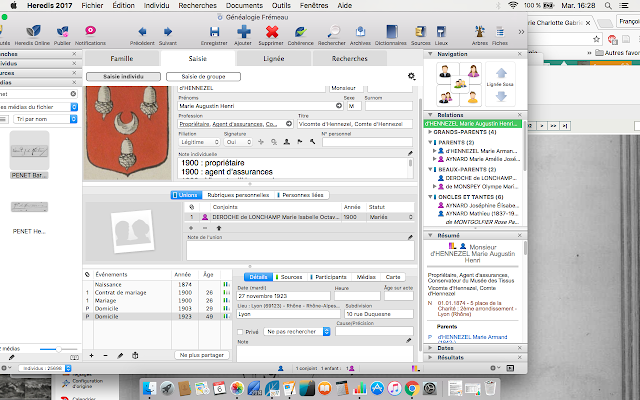Open the Sources toolbar icon
The width and height of the screenshot is (640, 400).
pyautogui.click(x=420, y=34)
